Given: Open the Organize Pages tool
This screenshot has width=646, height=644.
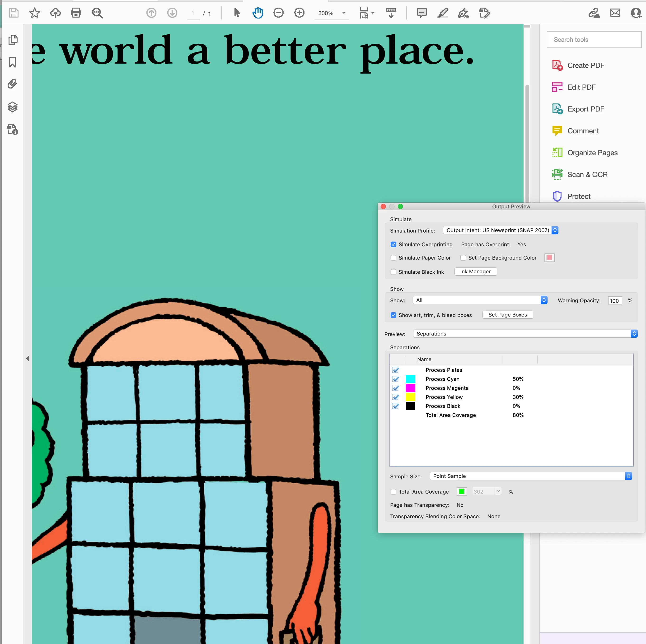Looking at the screenshot, I should [592, 153].
